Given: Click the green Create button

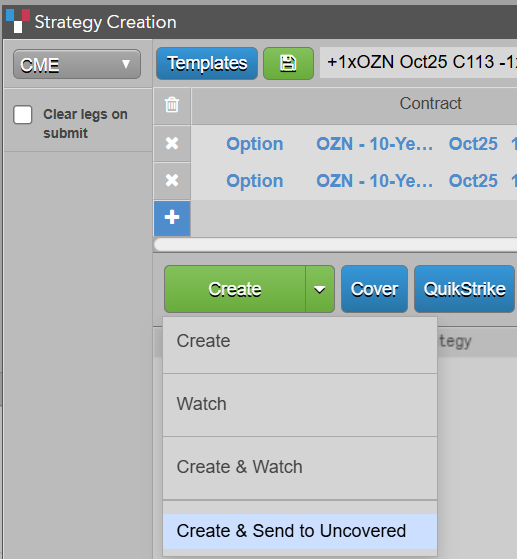Looking at the screenshot, I should [x=235, y=289].
